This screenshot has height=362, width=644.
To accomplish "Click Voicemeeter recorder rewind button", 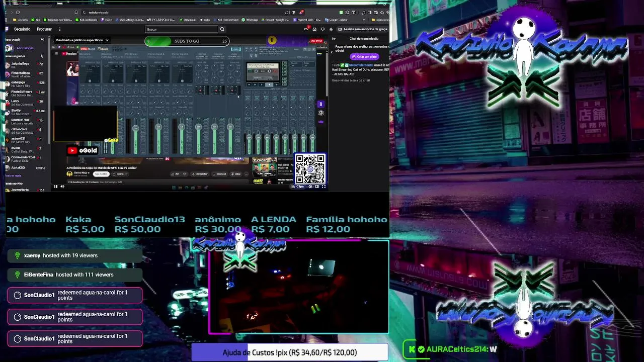I will [x=249, y=84].
